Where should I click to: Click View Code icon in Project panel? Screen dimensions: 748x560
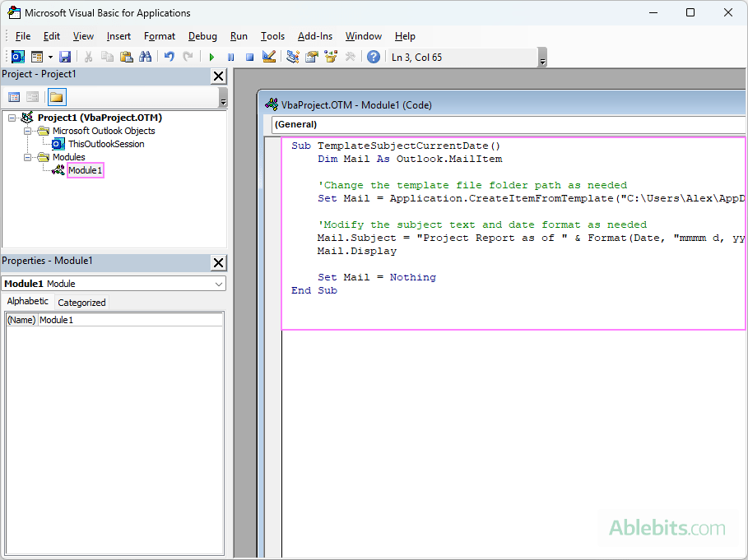point(14,97)
